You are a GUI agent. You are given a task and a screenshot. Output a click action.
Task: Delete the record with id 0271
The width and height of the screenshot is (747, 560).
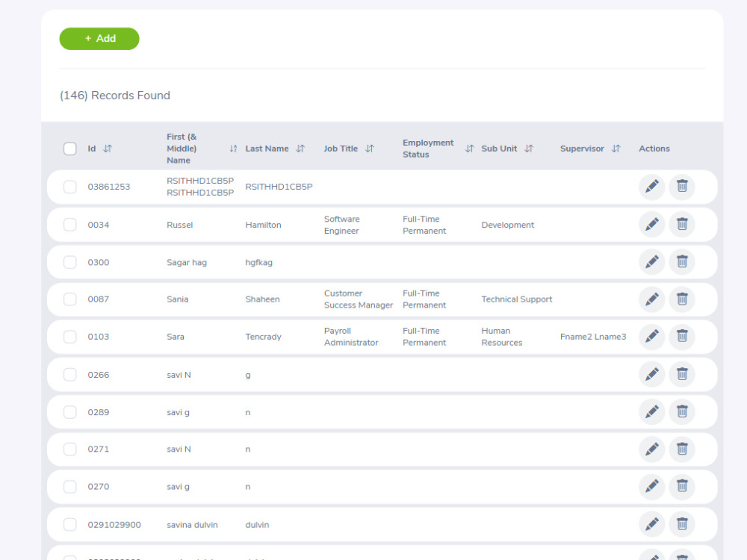[x=681, y=449]
